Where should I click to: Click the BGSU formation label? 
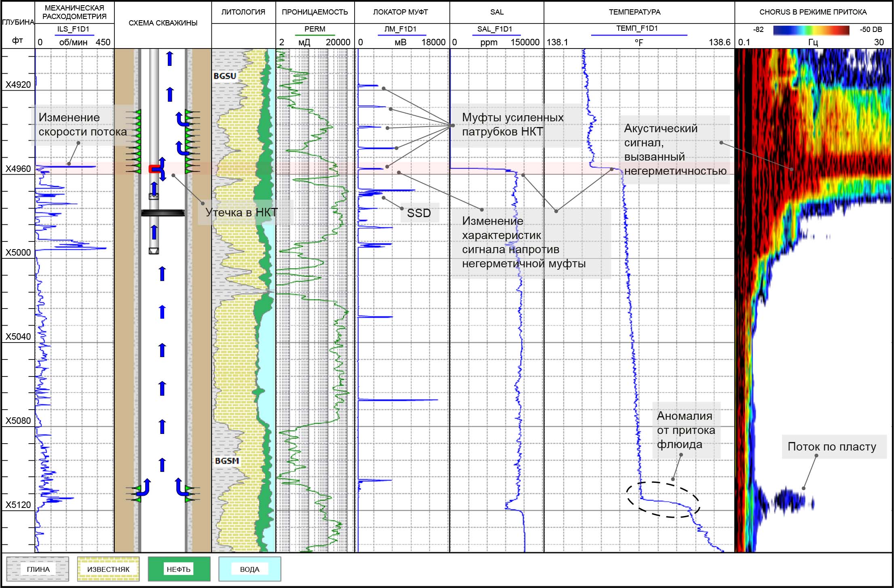click(x=224, y=76)
